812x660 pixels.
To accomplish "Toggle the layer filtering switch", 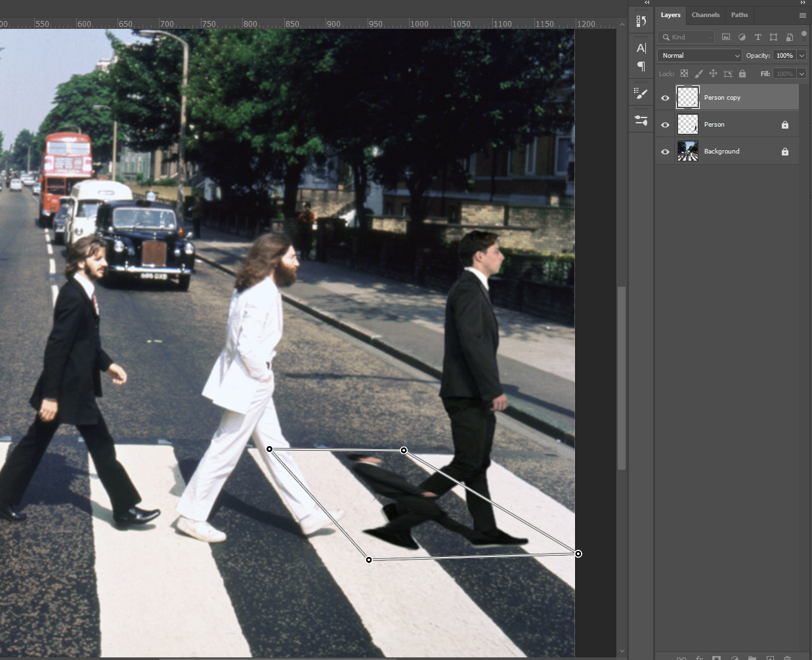I will pyautogui.click(x=804, y=36).
